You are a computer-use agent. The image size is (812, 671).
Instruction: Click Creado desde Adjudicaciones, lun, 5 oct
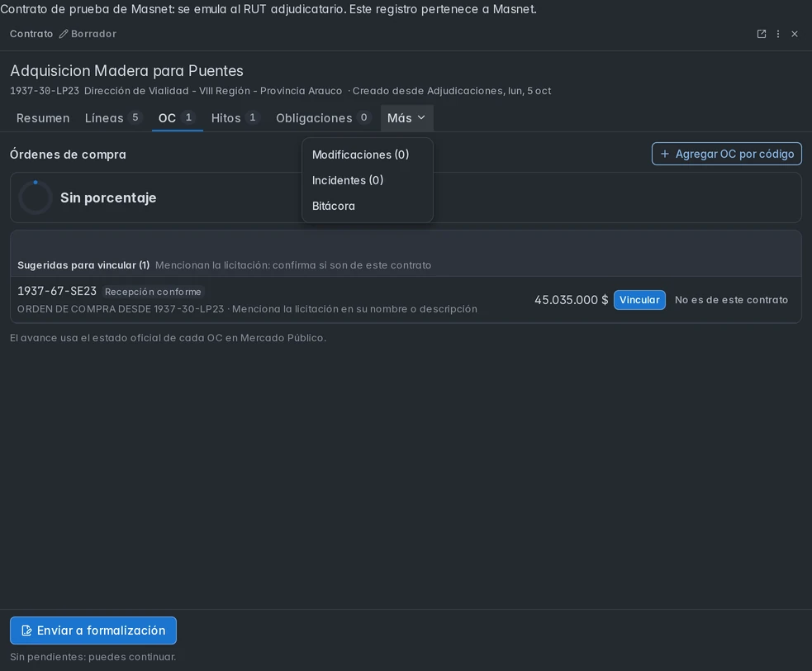tap(452, 91)
